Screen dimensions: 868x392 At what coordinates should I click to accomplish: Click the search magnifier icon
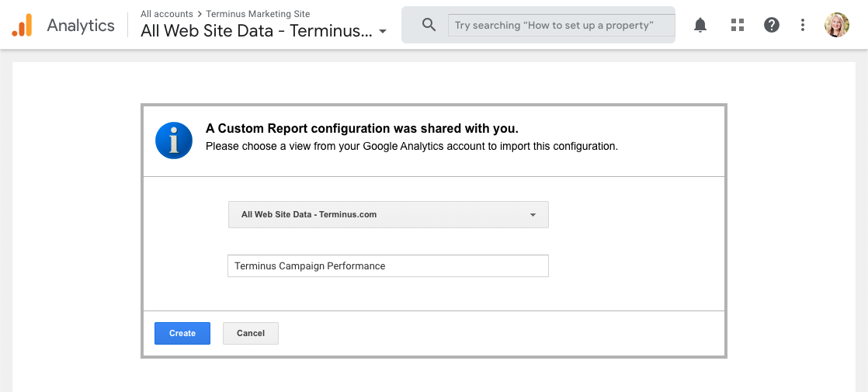tap(429, 24)
